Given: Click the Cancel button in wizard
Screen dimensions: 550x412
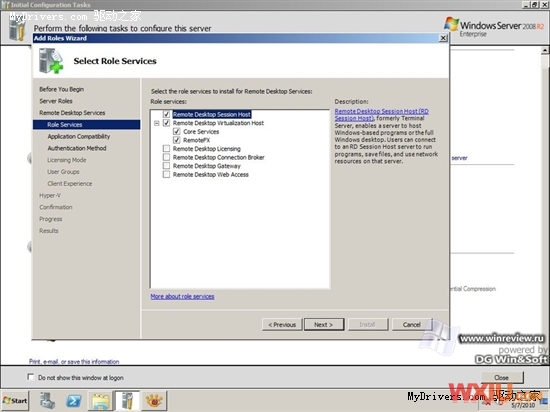Looking at the screenshot, I should pos(412,325).
